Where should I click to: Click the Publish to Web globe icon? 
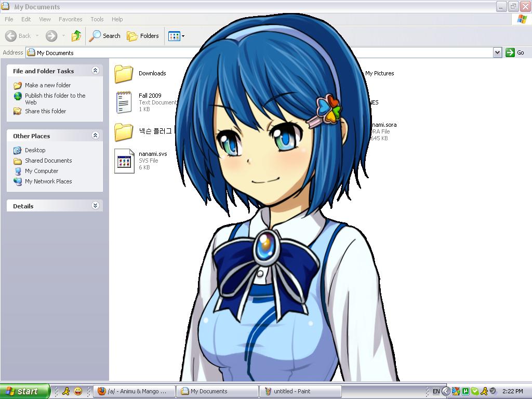[x=18, y=96]
